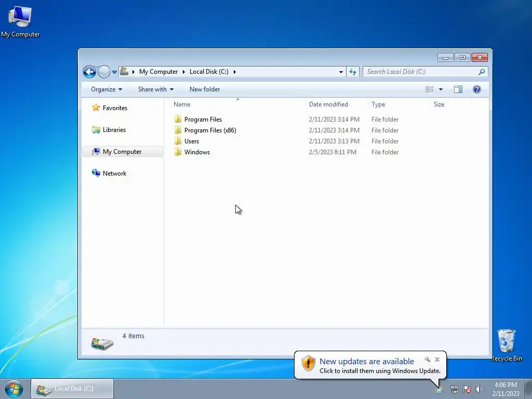Open the Share with menu
Screen dimensions: 532x399
[156, 89]
